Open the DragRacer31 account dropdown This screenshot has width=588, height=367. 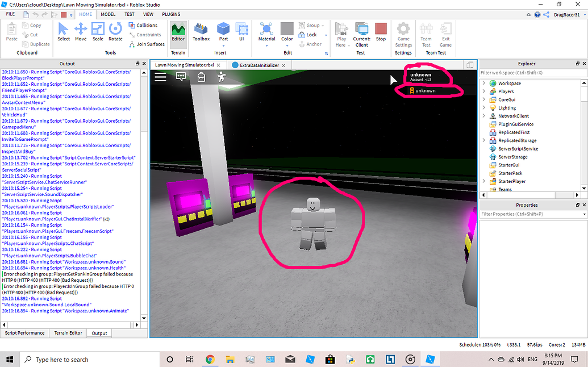point(584,15)
